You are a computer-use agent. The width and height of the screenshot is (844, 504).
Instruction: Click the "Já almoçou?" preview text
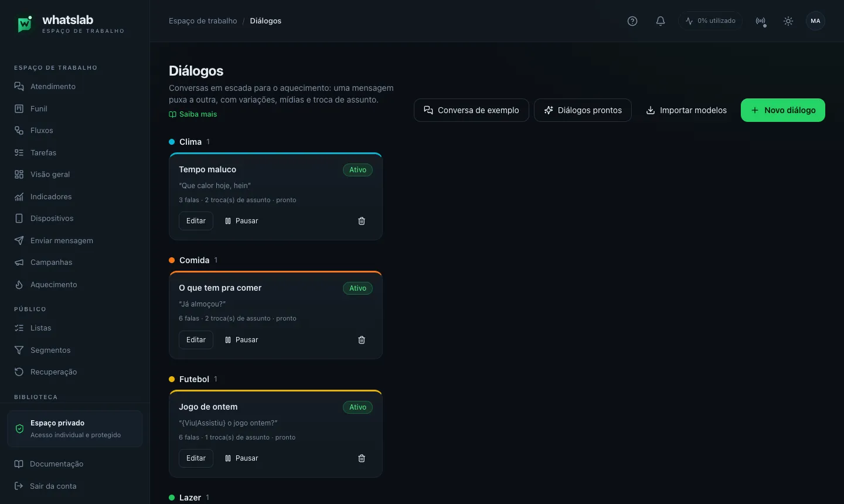coord(202,304)
